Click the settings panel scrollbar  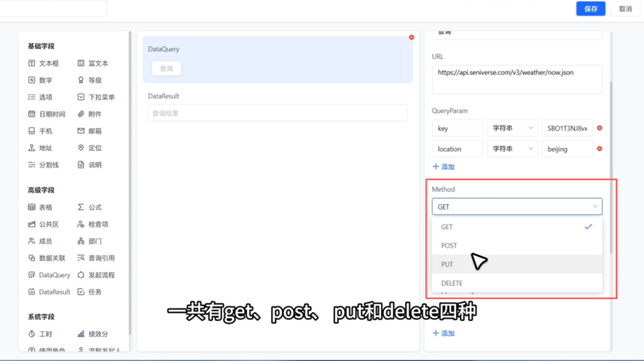(611, 166)
